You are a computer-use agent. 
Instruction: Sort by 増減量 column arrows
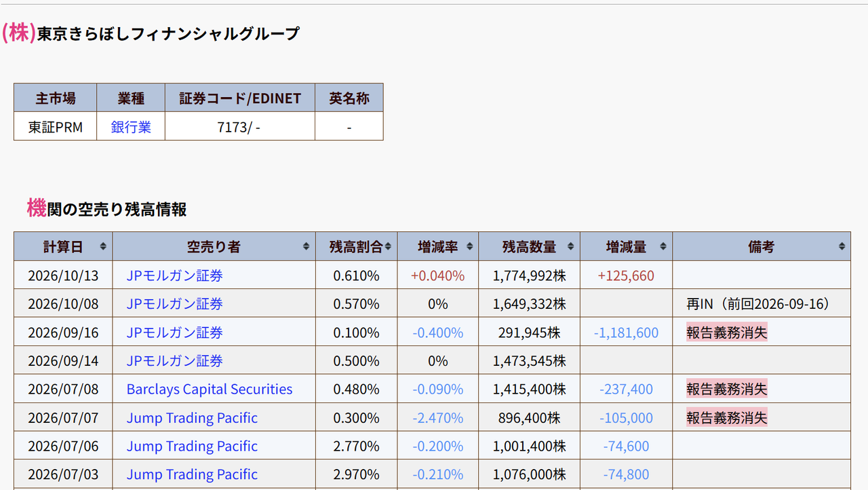[x=663, y=246]
